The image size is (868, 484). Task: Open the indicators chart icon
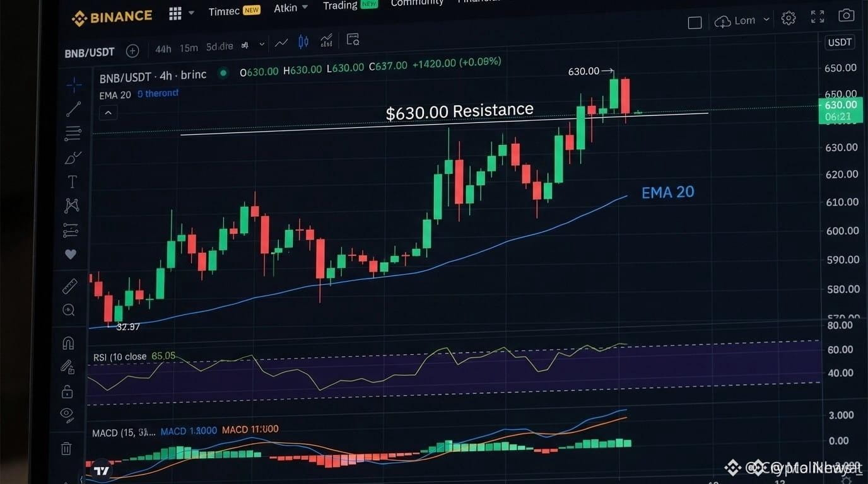tap(326, 42)
